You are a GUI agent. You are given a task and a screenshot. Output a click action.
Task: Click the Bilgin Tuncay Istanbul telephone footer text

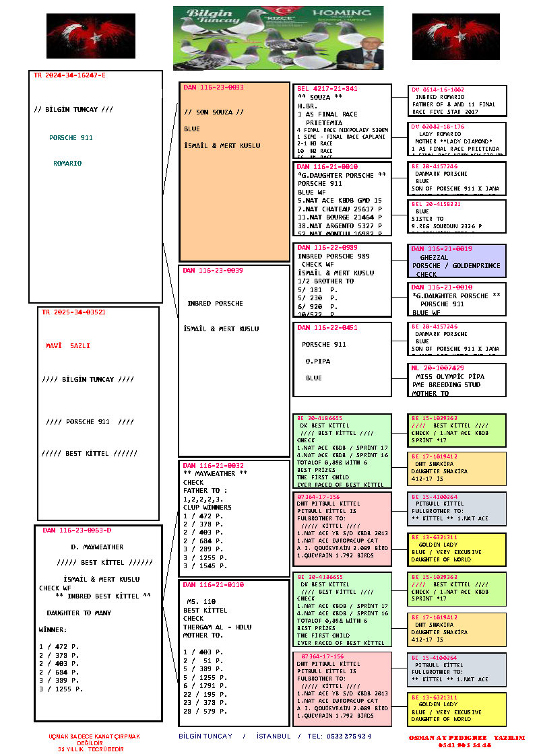click(275, 736)
